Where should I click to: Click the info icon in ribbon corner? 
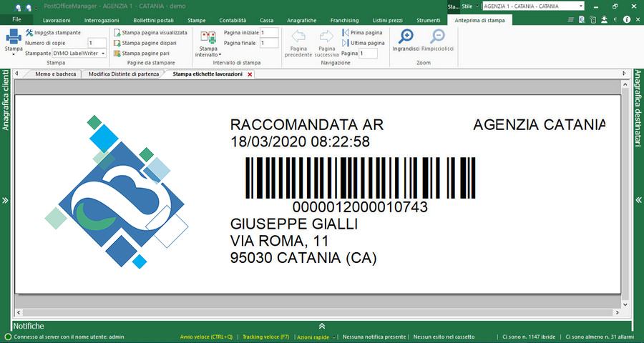627,19
